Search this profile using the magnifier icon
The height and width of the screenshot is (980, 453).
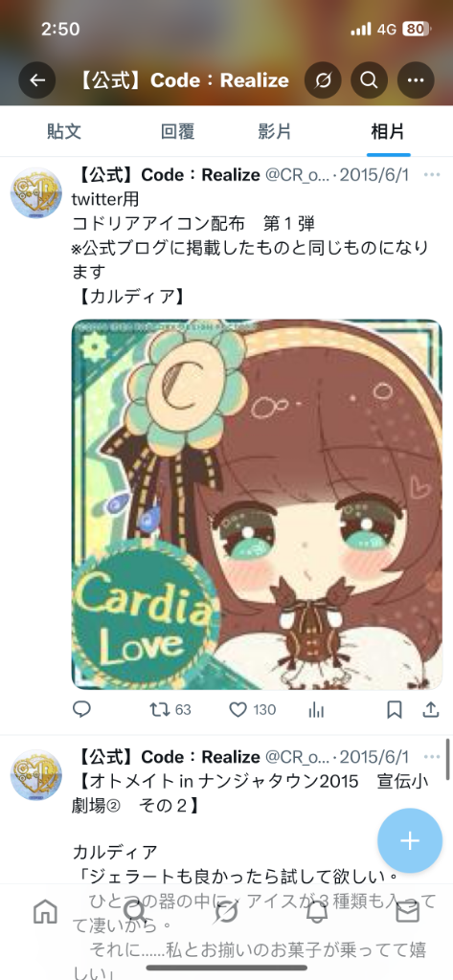coord(369,80)
